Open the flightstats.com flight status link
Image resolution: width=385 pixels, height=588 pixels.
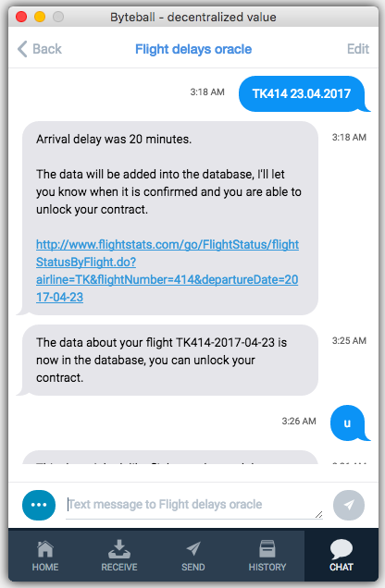point(168,271)
